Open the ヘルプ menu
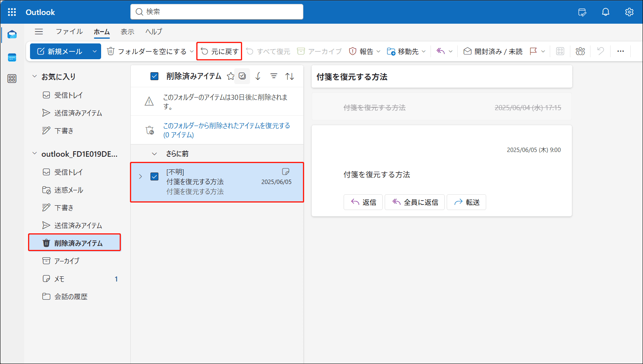This screenshot has height=364, width=643. point(153,32)
